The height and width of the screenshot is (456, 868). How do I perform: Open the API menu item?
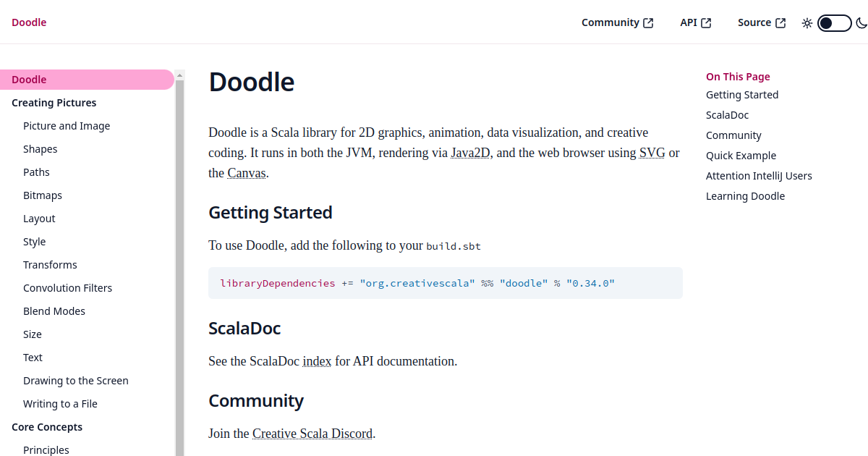tap(696, 22)
